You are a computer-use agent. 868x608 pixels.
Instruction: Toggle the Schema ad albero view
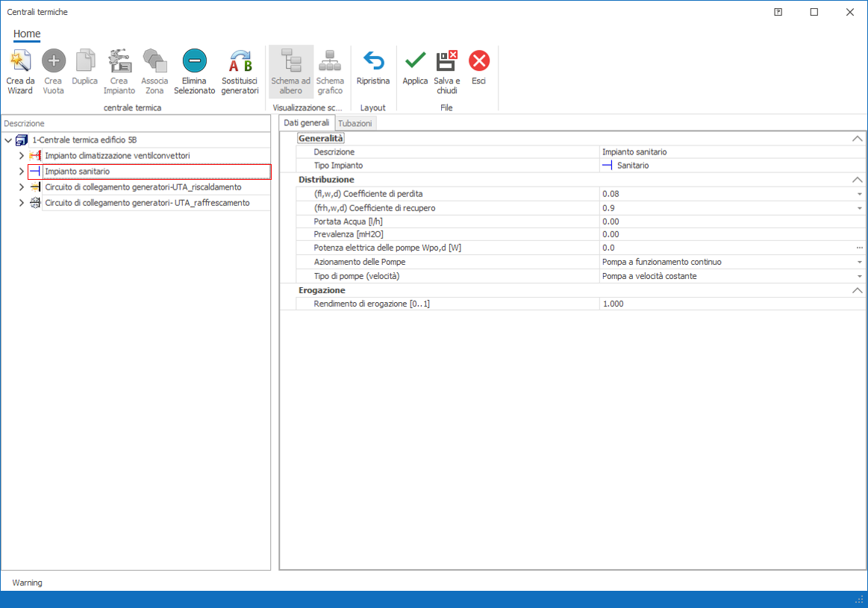[290, 61]
